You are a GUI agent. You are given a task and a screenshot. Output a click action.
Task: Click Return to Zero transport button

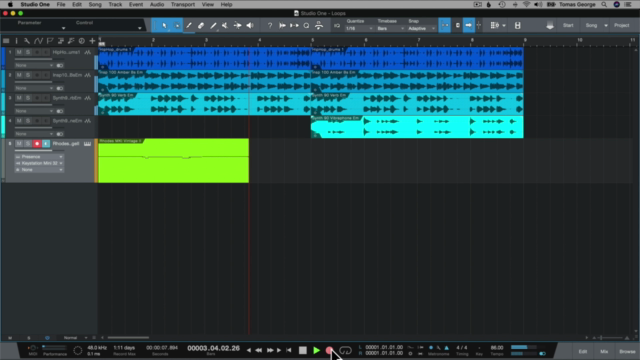point(289,350)
